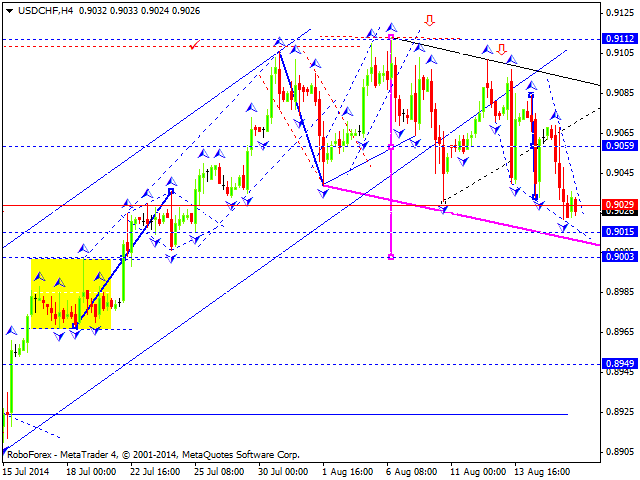Click the 0.9003 price level tag
Viewport: 640px width, 480px height.
point(620,257)
